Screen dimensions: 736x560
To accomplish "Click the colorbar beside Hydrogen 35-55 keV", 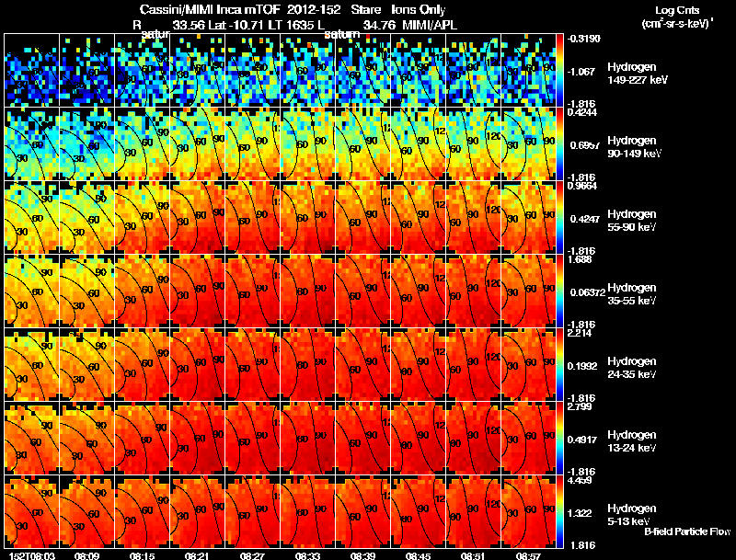I will tap(559, 291).
